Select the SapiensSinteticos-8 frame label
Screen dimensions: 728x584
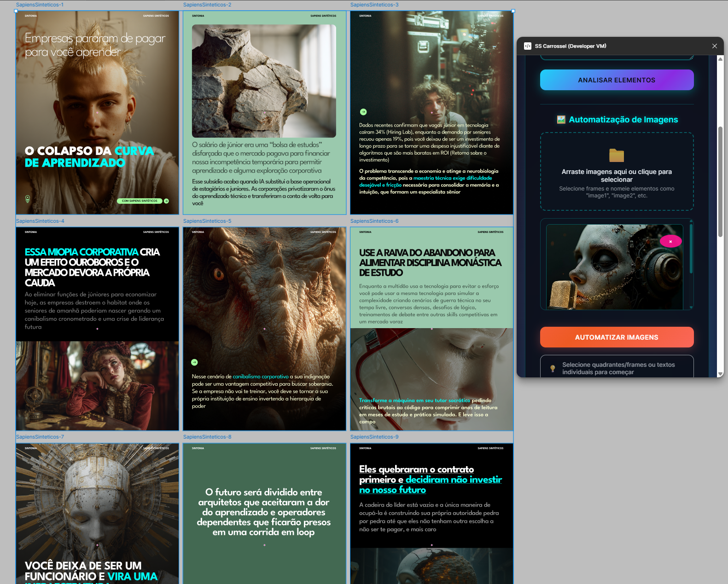(207, 437)
